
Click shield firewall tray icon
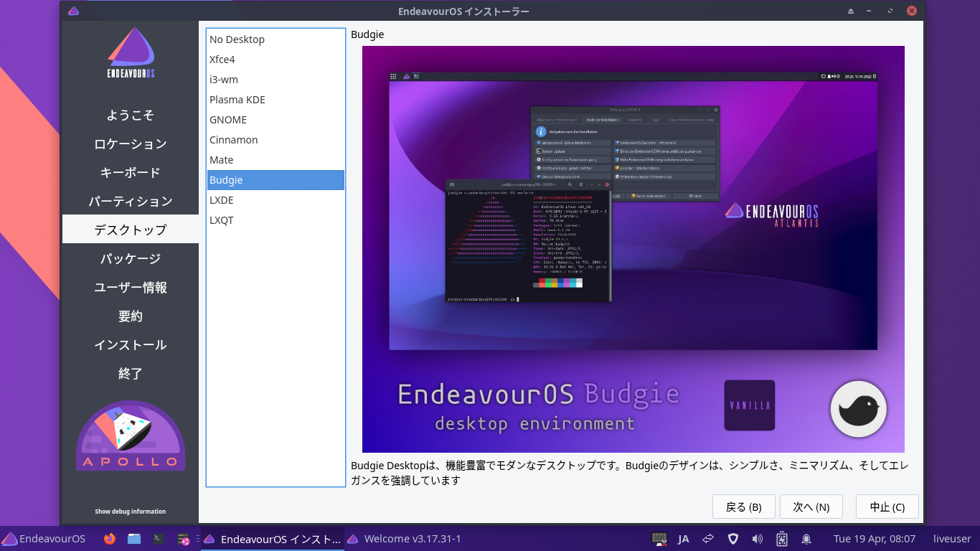click(732, 539)
